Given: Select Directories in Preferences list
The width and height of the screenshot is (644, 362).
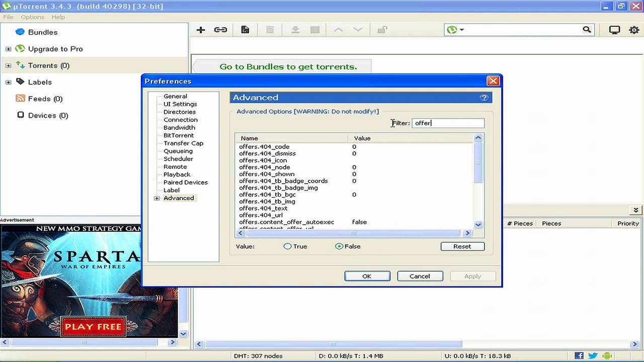Looking at the screenshot, I should [x=180, y=112].
